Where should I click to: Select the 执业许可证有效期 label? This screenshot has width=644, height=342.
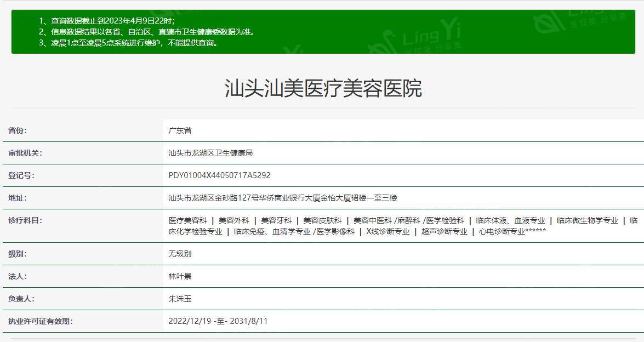[x=40, y=321]
